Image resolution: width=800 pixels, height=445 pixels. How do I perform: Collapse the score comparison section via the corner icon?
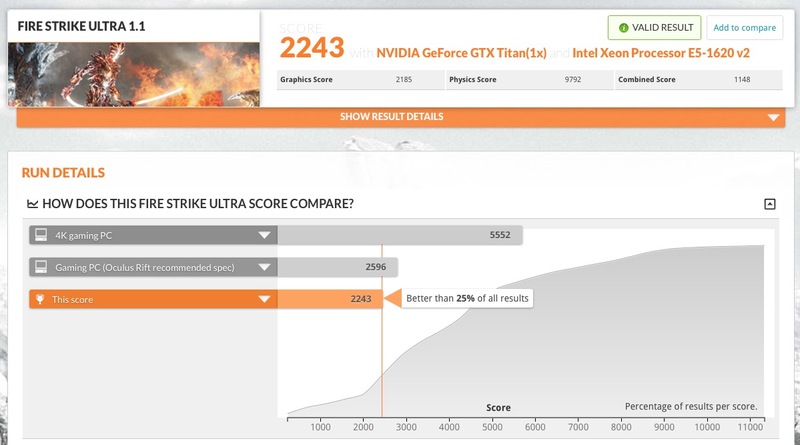point(769,204)
